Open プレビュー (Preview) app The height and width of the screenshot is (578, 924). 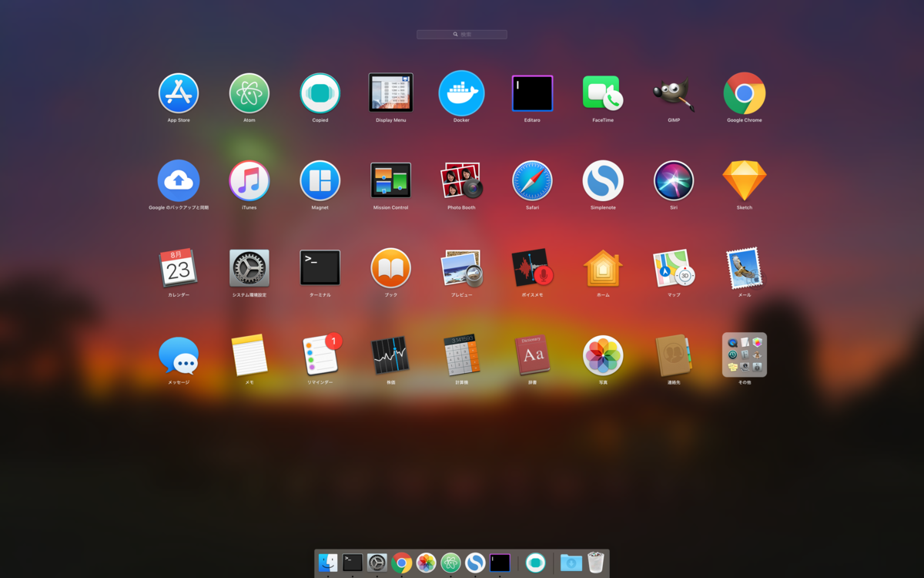[x=461, y=268]
